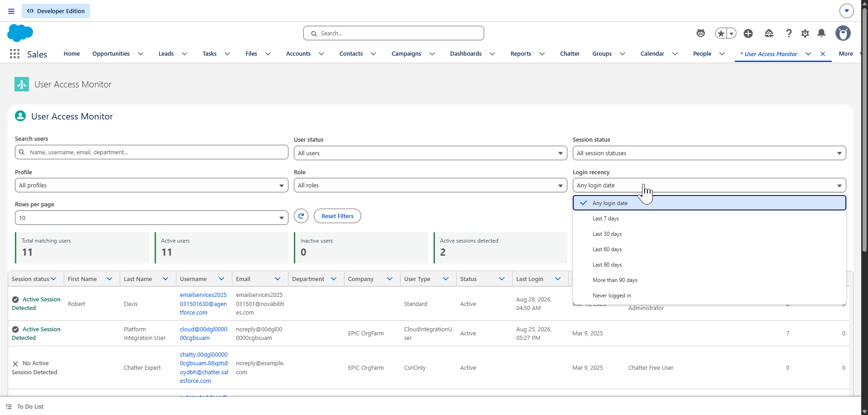This screenshot has width=868, height=415.
Task: Close the User Access Monitor tab
Action: click(x=823, y=54)
